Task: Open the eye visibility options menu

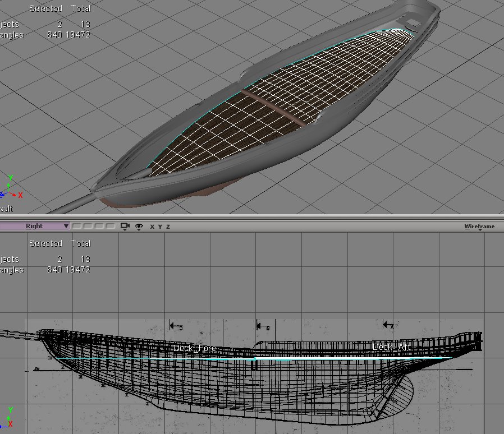Action: [139, 227]
